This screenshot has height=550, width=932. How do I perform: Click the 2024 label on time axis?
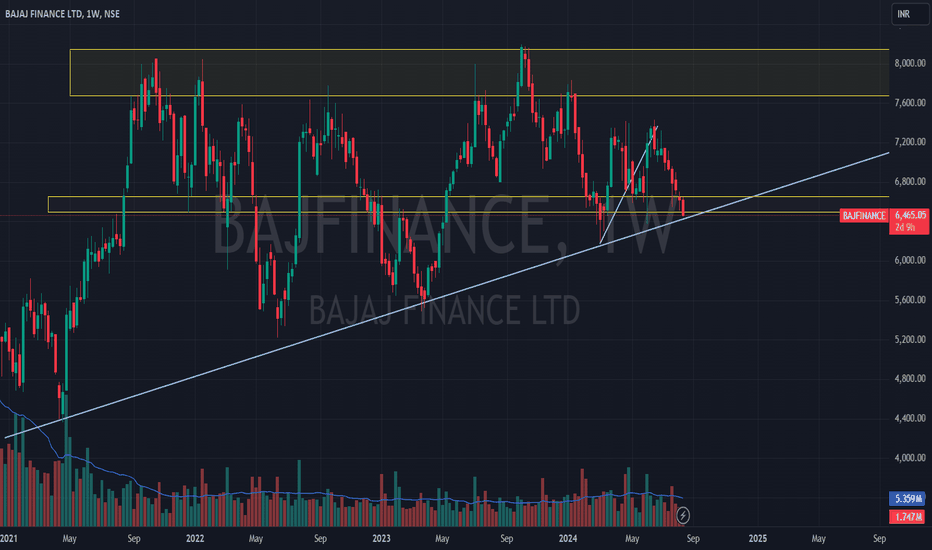click(x=568, y=539)
